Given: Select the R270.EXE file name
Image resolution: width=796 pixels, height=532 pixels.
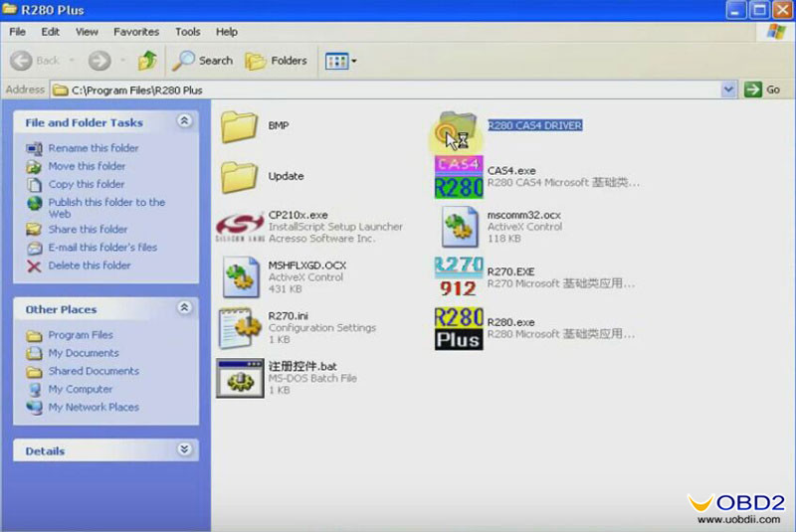Looking at the screenshot, I should (x=510, y=271).
